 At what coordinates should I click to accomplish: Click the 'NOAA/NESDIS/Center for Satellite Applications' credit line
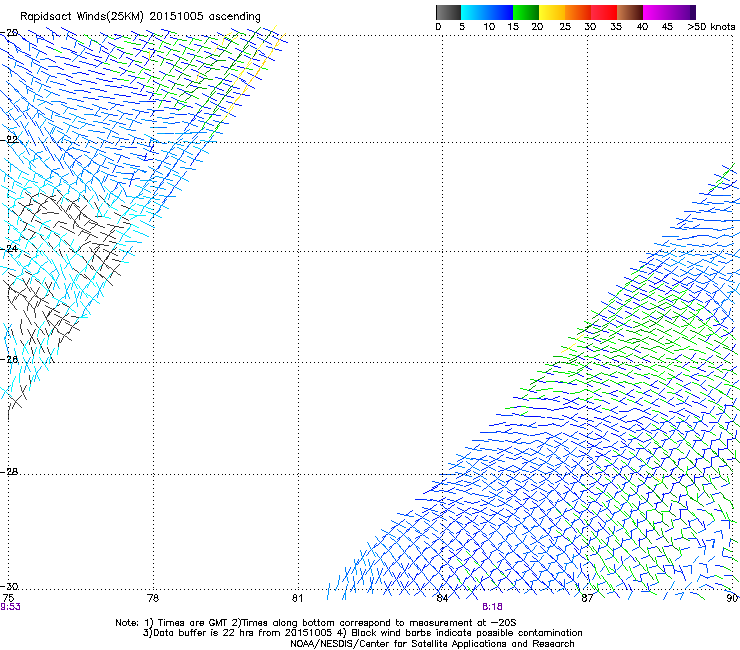click(432, 644)
